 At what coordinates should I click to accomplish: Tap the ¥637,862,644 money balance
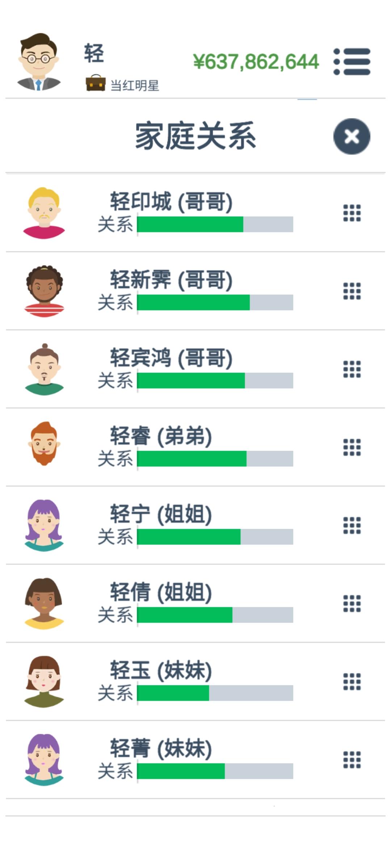click(256, 61)
